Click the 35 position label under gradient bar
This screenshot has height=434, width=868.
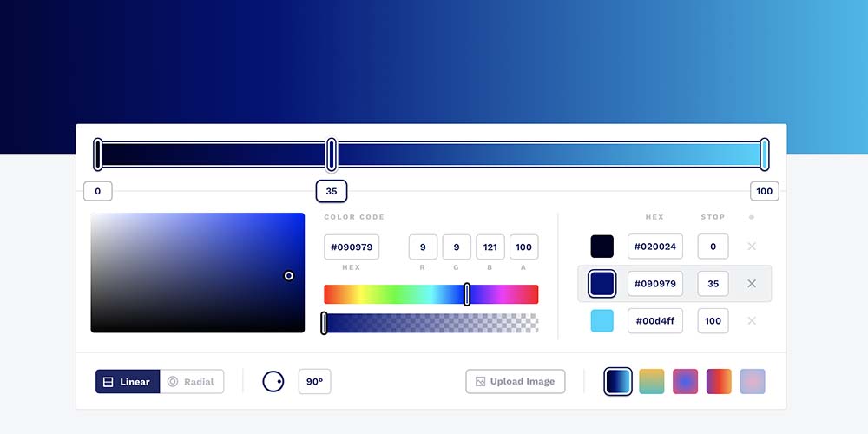click(x=332, y=192)
